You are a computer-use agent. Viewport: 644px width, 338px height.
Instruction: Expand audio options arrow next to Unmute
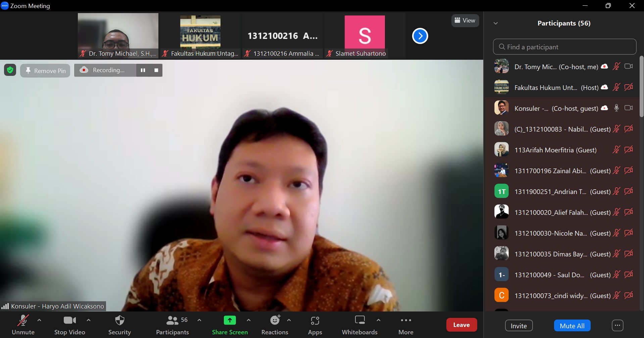39,320
